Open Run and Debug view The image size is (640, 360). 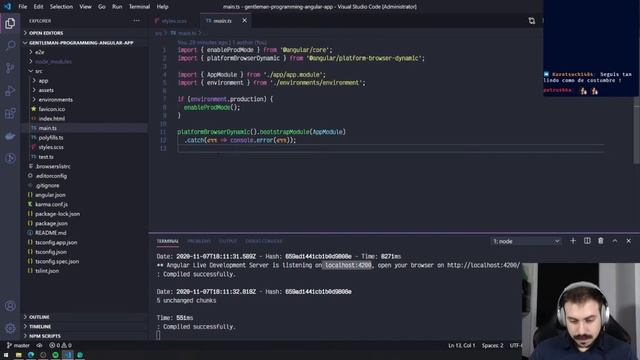pos(10,91)
